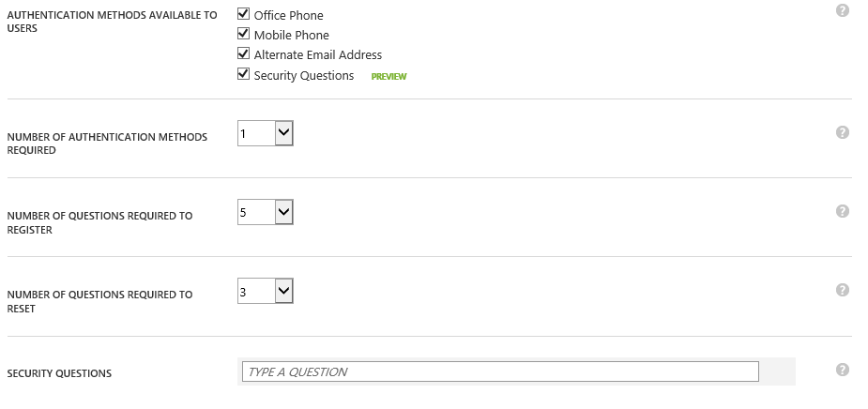Click help icon for authentication methods available
Viewport: 868px width, 409px height.
(x=842, y=10)
